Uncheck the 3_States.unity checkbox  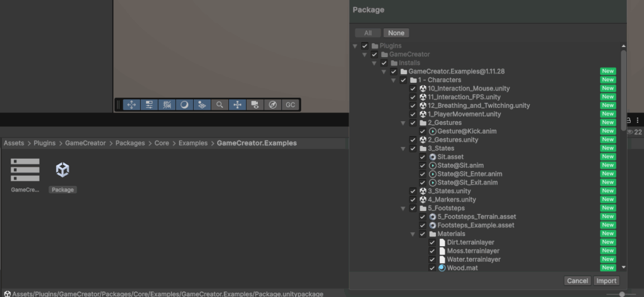tap(413, 191)
